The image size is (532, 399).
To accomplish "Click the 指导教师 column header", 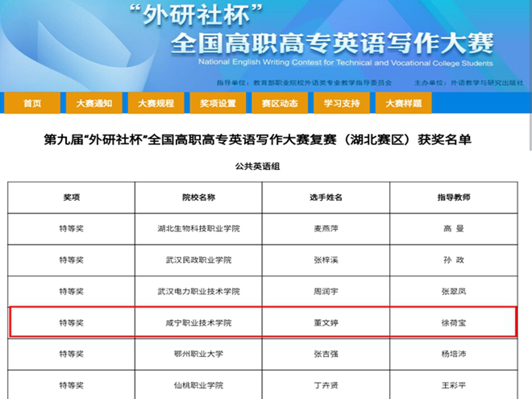I will tap(454, 197).
